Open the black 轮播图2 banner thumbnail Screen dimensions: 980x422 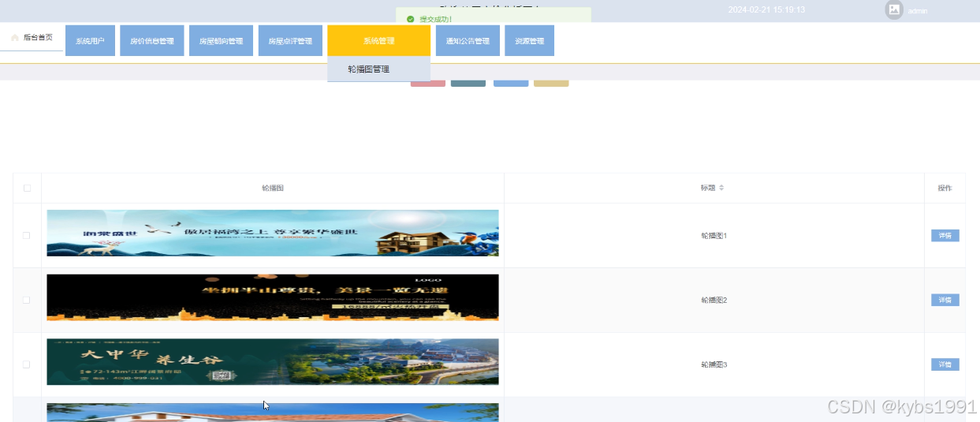click(x=273, y=297)
